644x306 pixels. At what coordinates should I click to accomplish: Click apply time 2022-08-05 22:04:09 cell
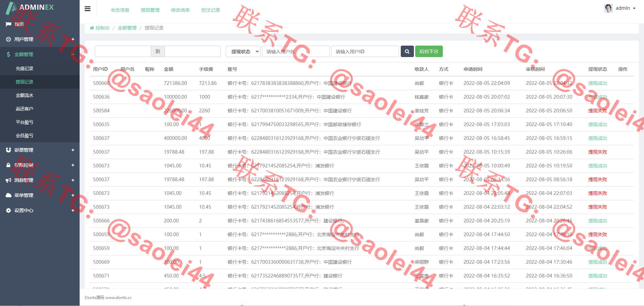[x=487, y=83]
